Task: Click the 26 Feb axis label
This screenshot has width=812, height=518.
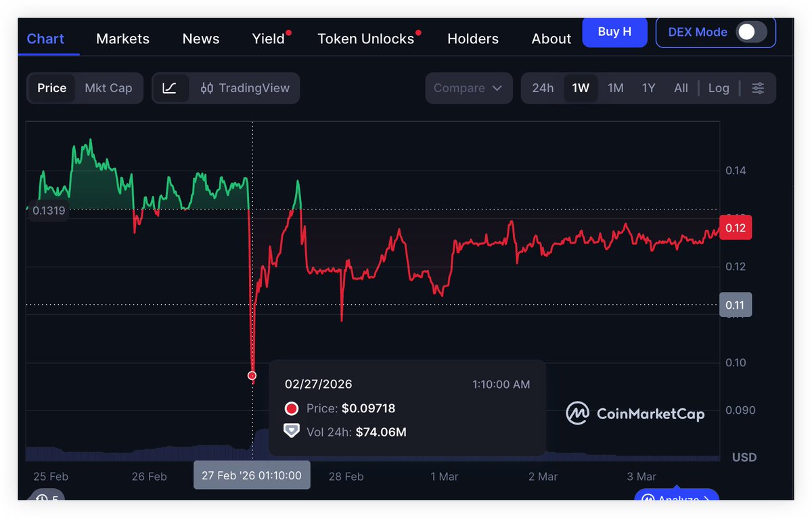Action: coord(149,477)
